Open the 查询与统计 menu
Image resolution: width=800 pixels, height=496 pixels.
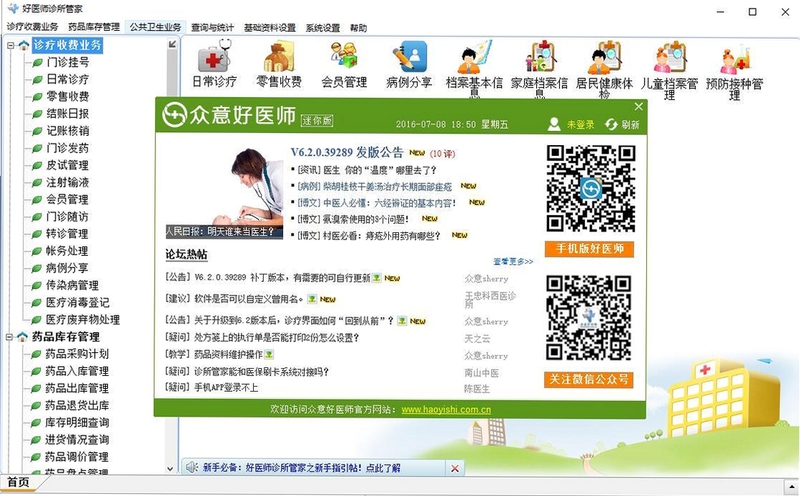point(212,28)
